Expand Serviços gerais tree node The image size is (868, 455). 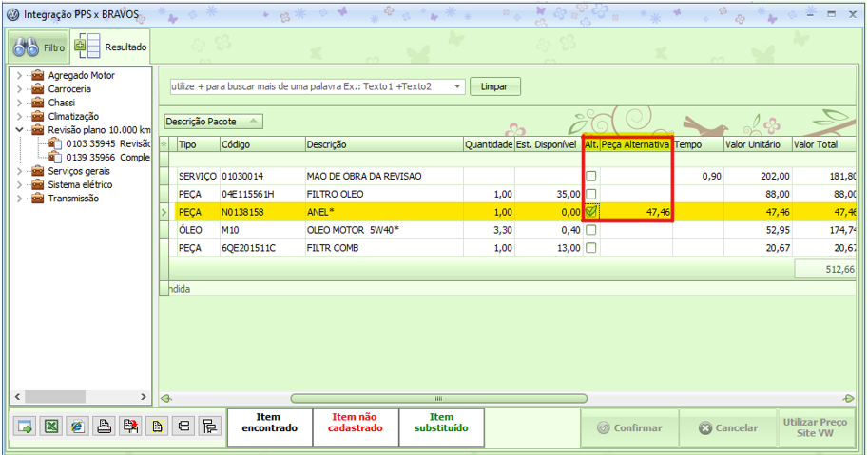coord(19,171)
